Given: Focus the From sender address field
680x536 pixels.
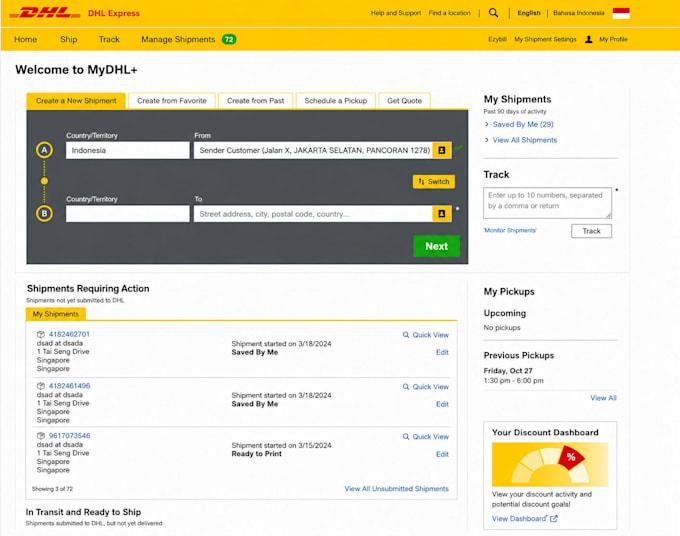Looking at the screenshot, I should tap(313, 150).
